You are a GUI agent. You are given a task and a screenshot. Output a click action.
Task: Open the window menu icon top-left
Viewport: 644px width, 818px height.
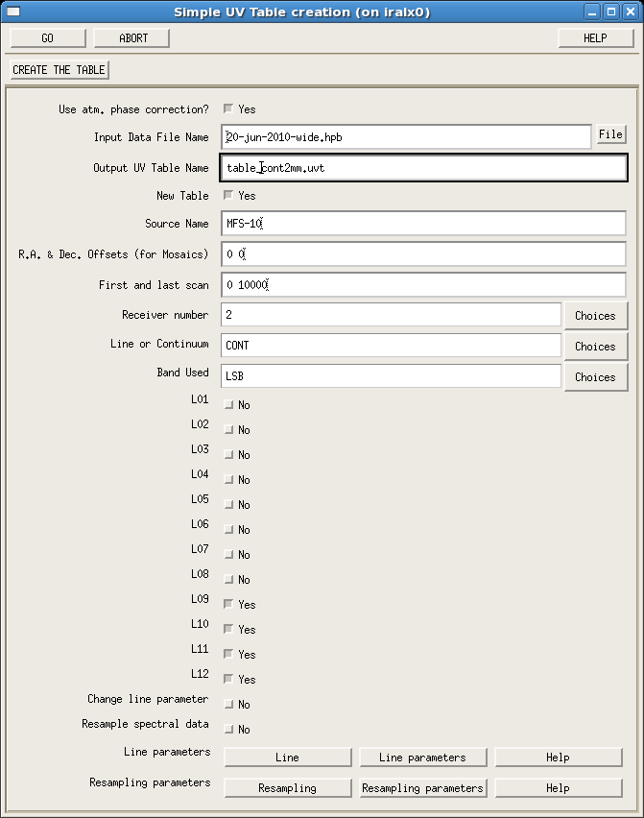[12, 12]
